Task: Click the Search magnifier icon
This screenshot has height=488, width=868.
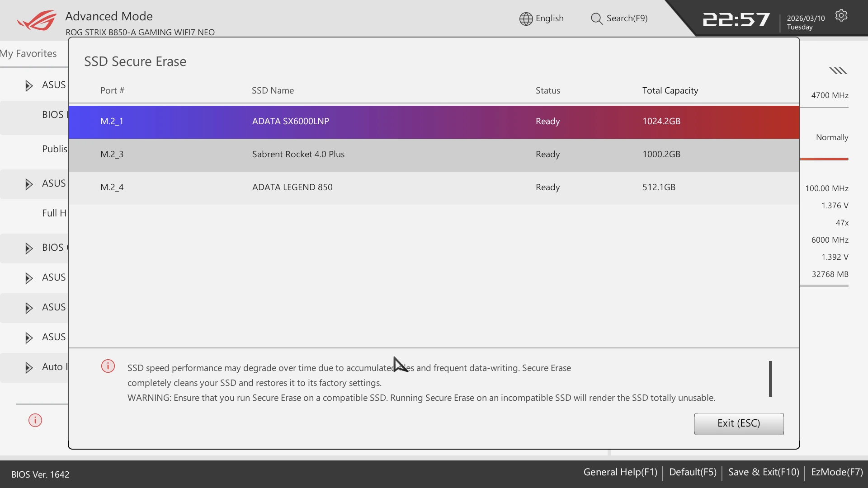Action: click(x=596, y=19)
